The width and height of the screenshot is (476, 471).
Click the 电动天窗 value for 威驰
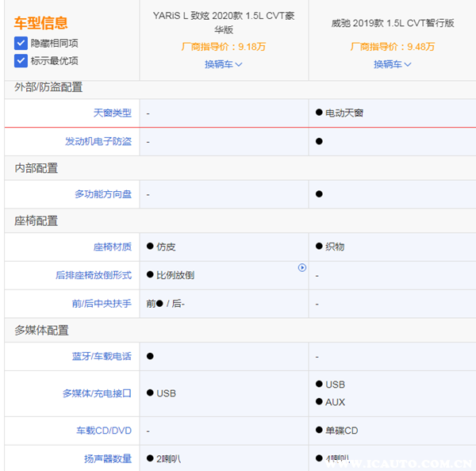pos(344,113)
